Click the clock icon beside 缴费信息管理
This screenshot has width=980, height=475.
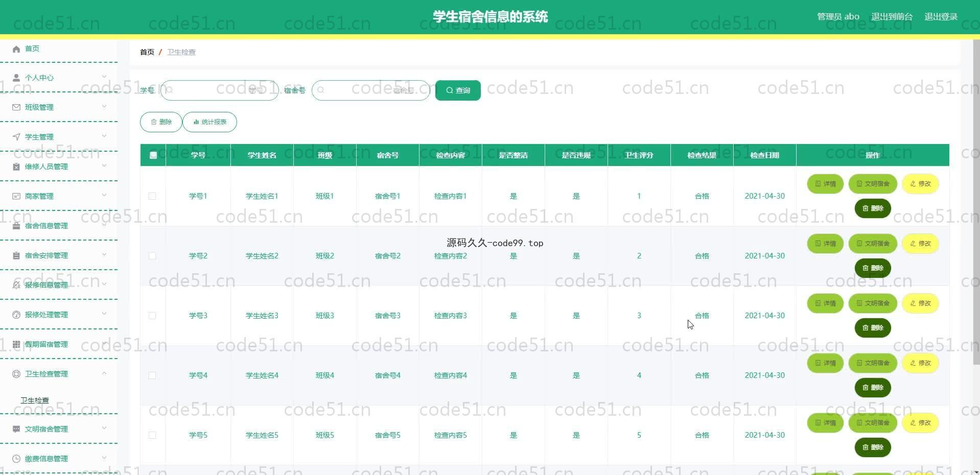[16, 459]
